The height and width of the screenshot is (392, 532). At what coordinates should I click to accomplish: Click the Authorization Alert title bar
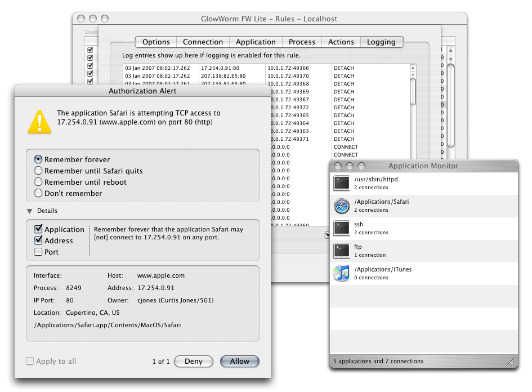point(142,91)
